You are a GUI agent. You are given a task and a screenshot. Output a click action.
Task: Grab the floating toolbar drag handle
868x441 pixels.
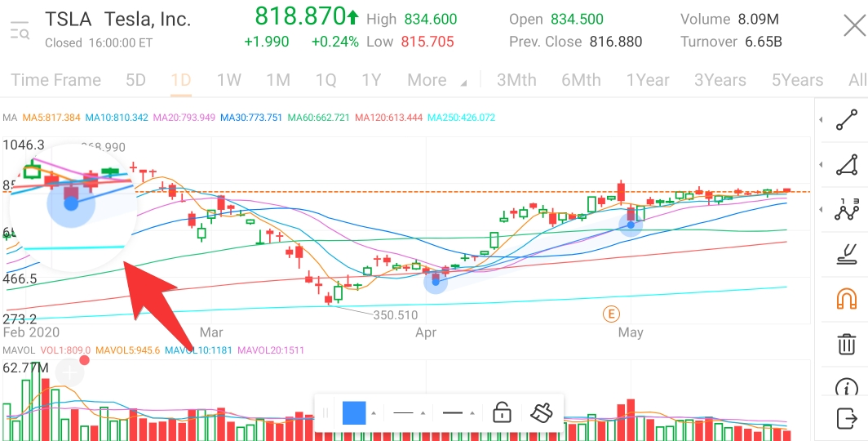[325, 412]
